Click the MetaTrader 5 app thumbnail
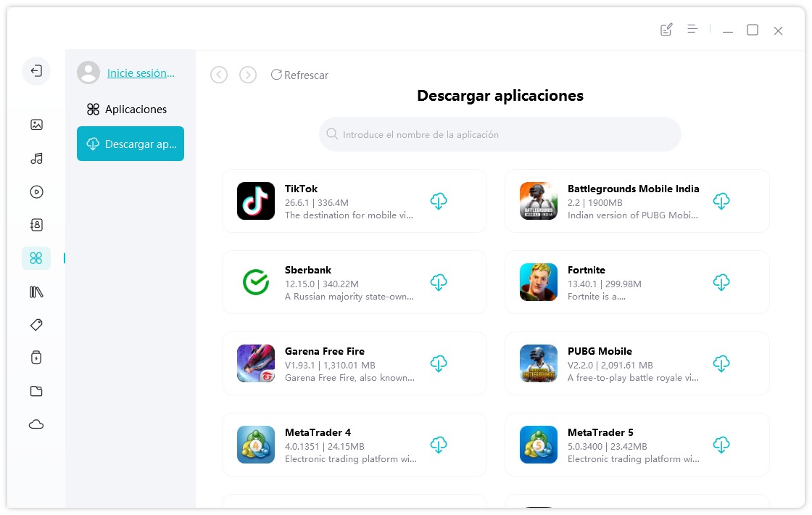Screen dimensions: 812x515 (539, 445)
